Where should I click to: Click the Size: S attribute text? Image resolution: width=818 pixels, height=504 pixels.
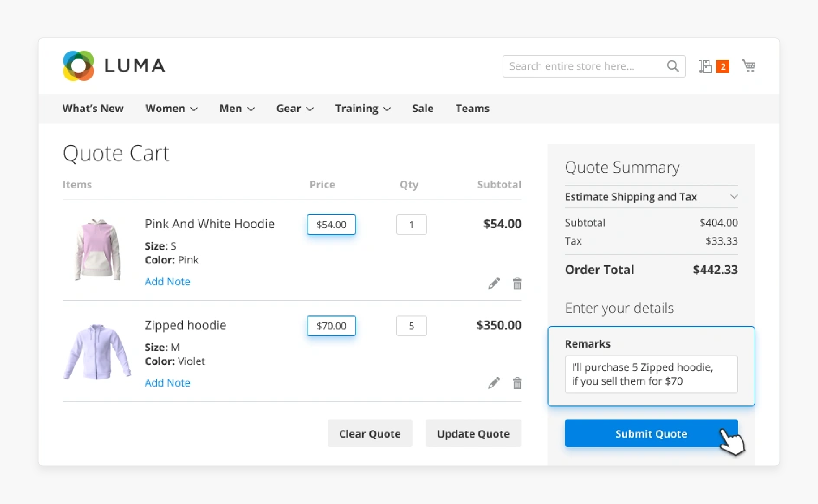(160, 246)
